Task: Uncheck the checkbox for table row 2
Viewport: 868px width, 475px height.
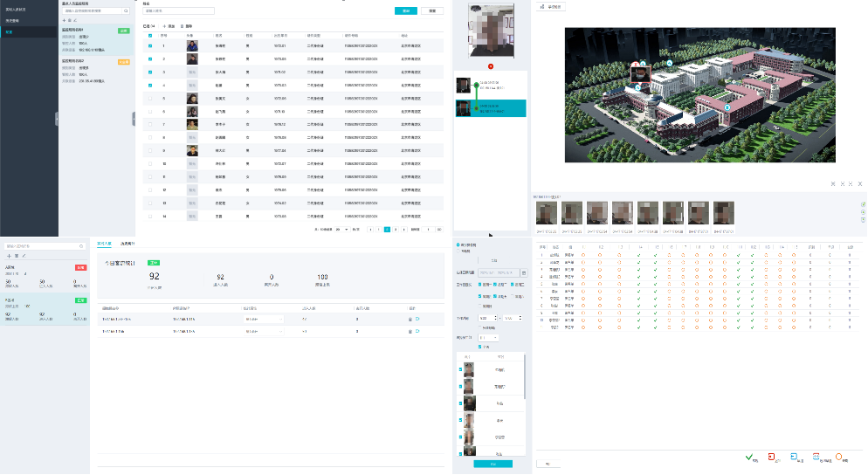Action: (149, 59)
